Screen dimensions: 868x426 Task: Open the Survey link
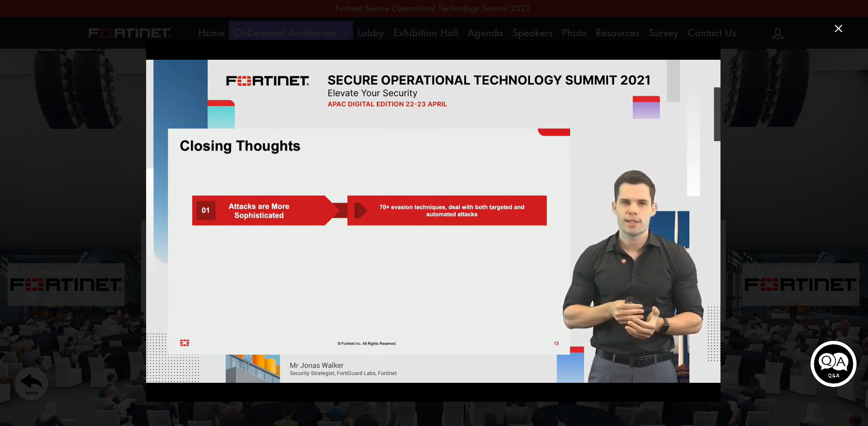pos(663,33)
